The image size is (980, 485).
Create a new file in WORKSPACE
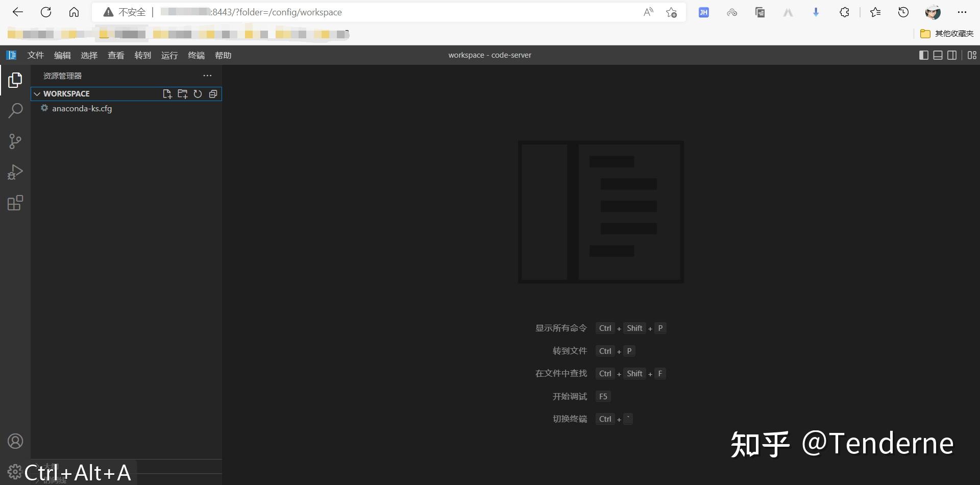coord(167,94)
